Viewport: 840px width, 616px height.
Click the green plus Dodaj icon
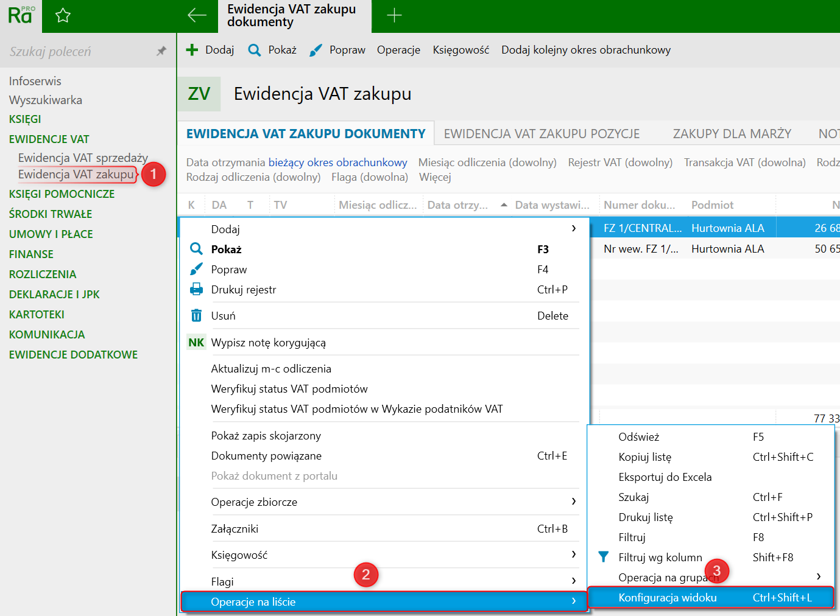point(192,50)
